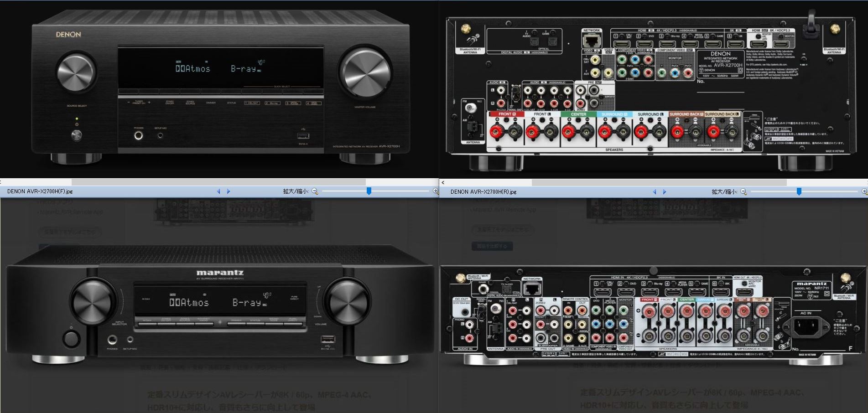
Task: Zoom in on DENON AVR-X2700H(F).jpg pane
Action: [436, 191]
